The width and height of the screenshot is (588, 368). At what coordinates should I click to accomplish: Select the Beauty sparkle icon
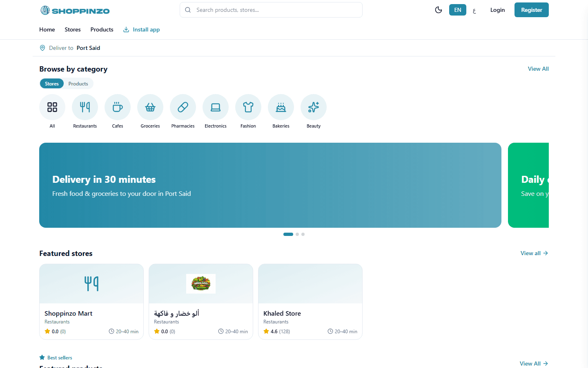click(x=314, y=107)
